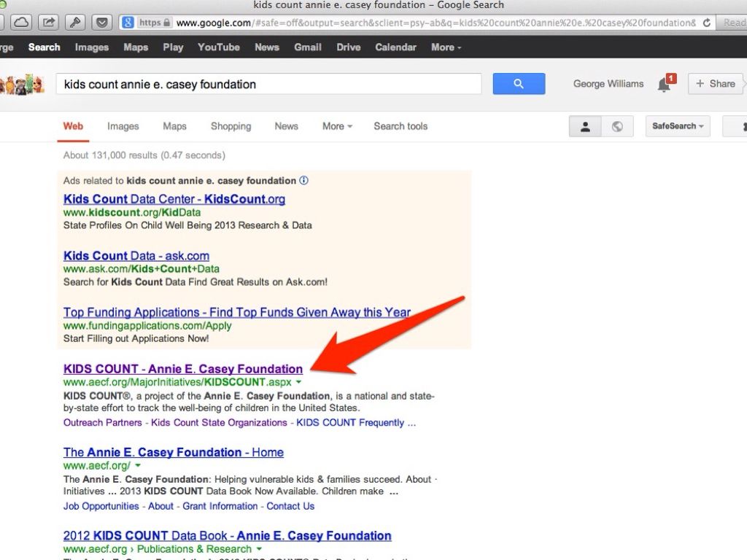Viewport: 747px width, 560px height.
Task: Click the key icon in Safari toolbar
Action: pos(75,23)
